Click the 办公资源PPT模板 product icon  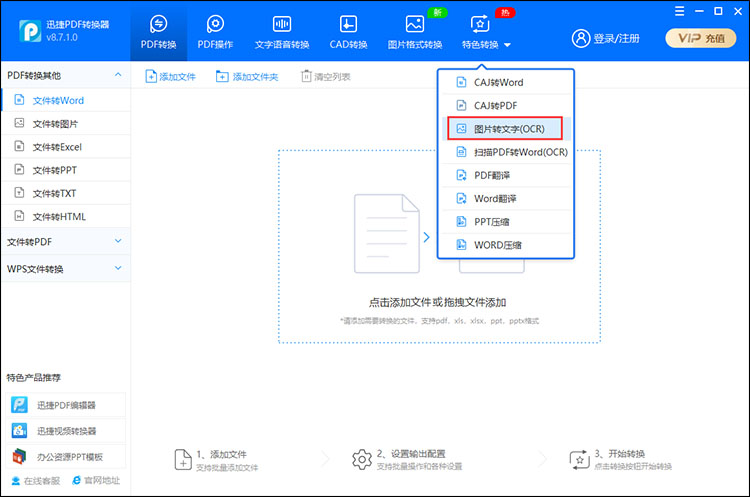point(19,457)
